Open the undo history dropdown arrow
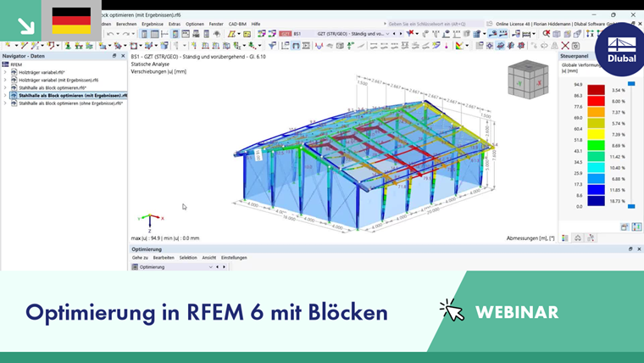The image size is (644, 363). pyautogui.click(x=118, y=34)
